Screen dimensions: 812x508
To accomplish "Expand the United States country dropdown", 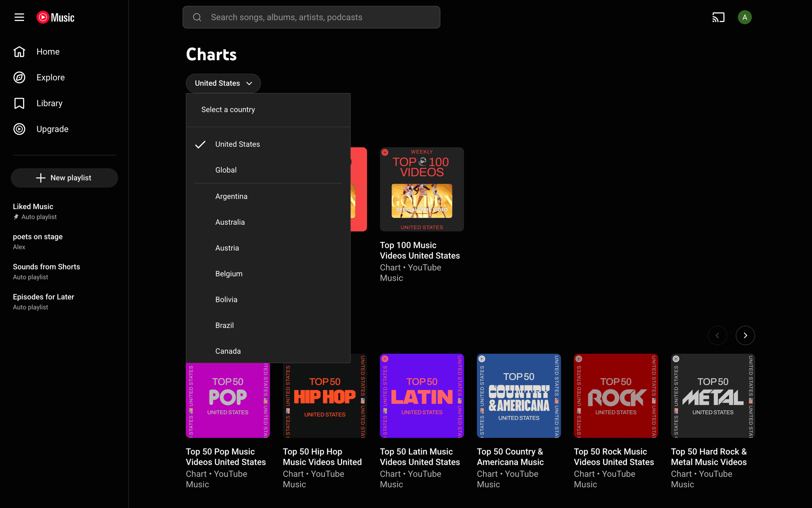I will pos(223,83).
